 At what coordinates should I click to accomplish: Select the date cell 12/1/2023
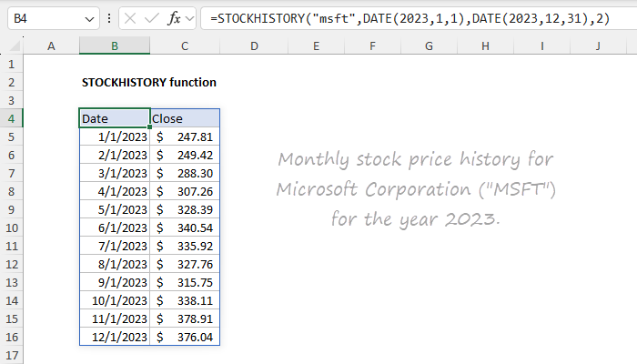(x=115, y=338)
